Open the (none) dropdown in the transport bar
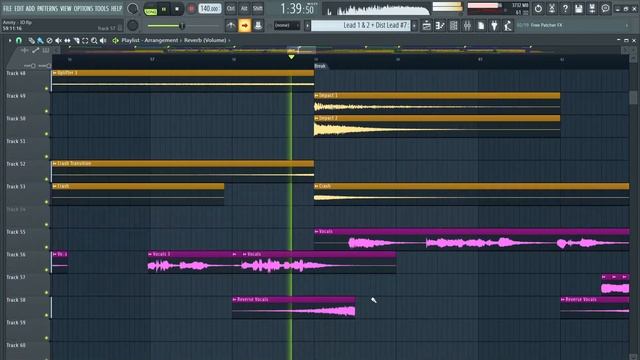640x360 pixels. click(x=286, y=25)
